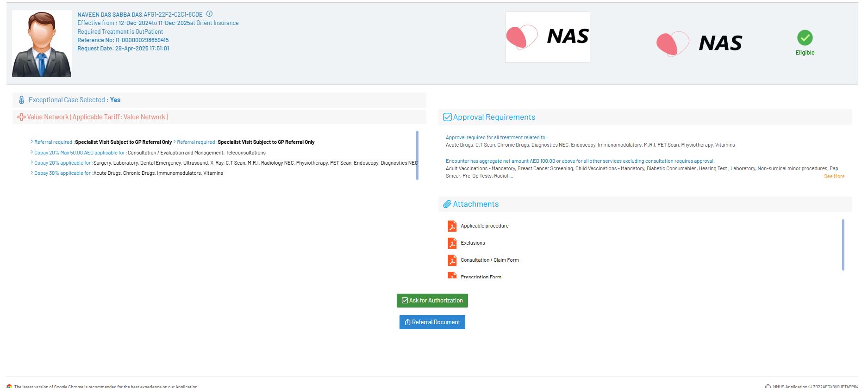Click the Referral Document button
This screenshot has height=388, width=868.
tap(432, 322)
